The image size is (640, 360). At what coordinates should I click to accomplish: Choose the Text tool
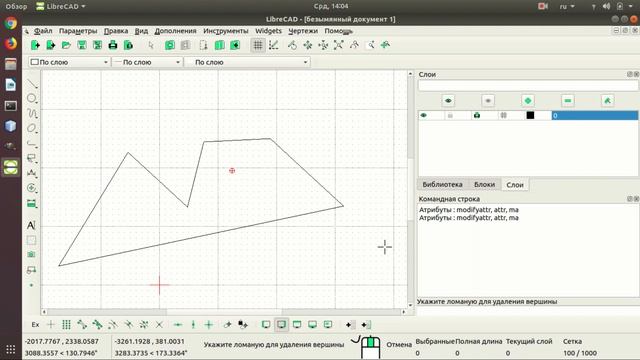[x=31, y=225]
